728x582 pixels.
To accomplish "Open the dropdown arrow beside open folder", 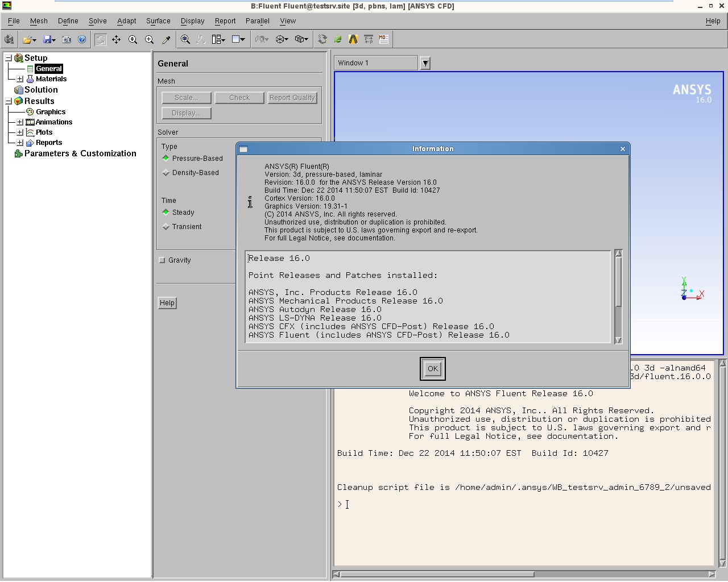I will tap(34, 40).
